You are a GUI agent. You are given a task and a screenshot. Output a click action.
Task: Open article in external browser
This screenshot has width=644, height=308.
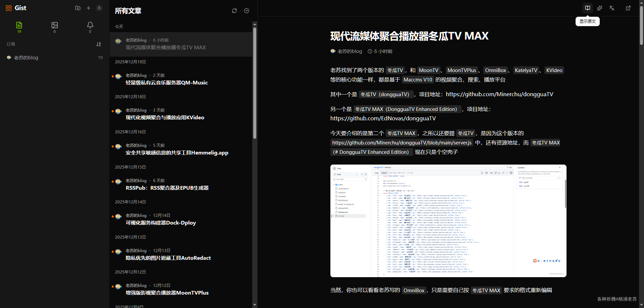point(628,8)
